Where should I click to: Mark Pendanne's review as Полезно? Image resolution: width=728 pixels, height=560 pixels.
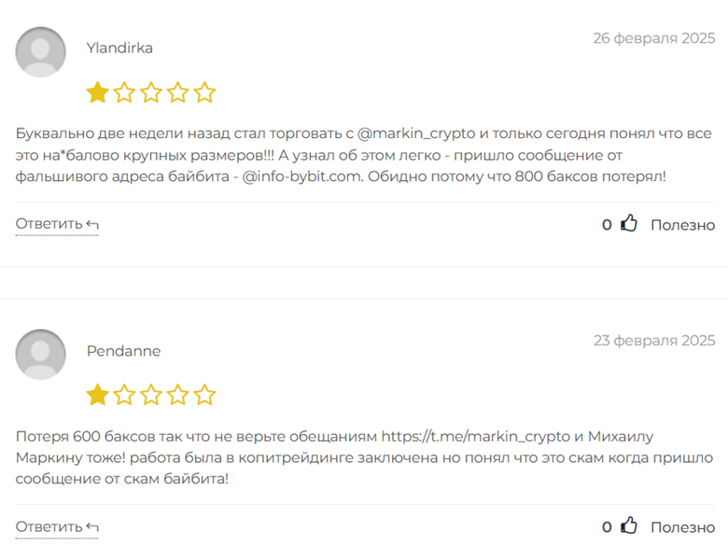coord(682,527)
